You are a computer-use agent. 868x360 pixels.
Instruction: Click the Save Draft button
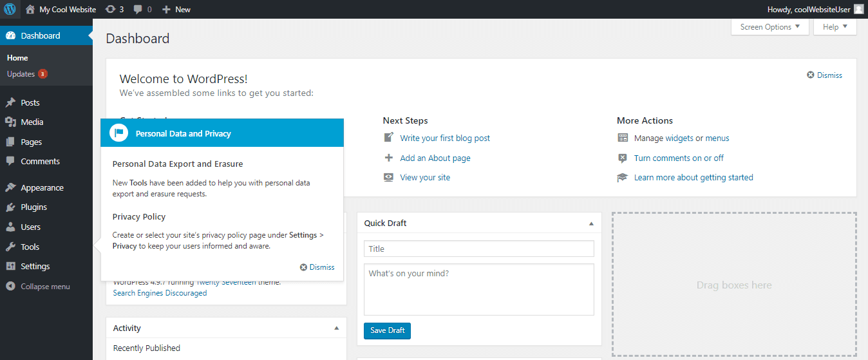tap(387, 330)
